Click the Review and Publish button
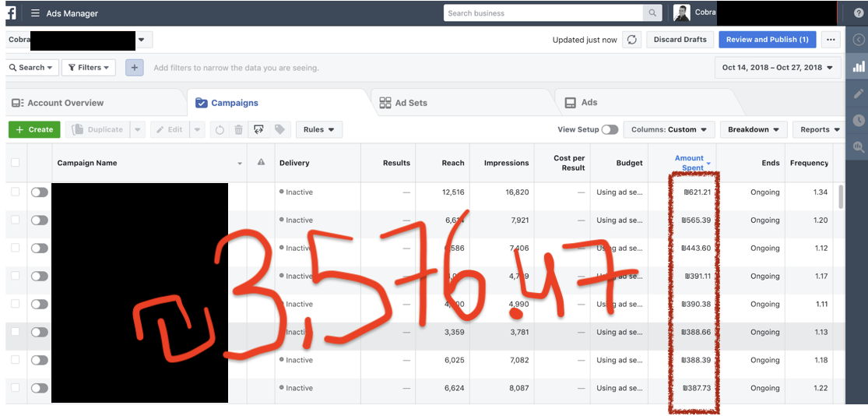The height and width of the screenshot is (416, 868). click(x=767, y=40)
